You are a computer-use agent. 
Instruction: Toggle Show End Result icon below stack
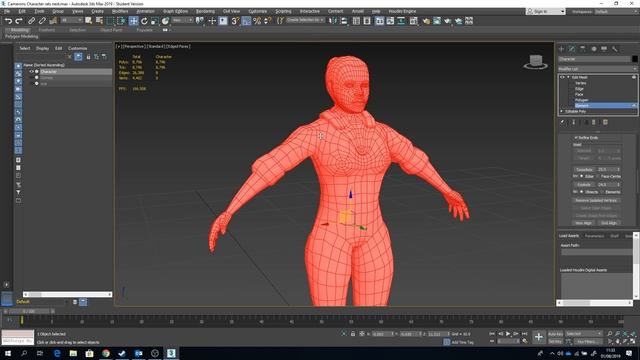click(x=573, y=122)
